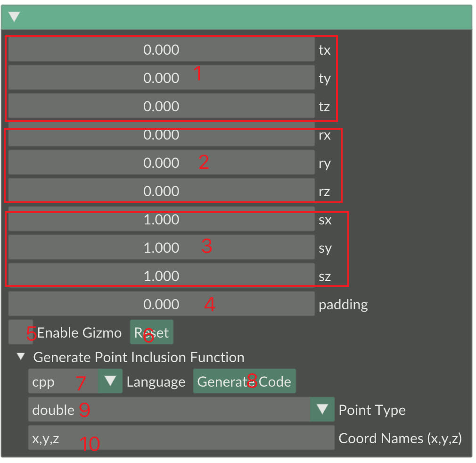The width and height of the screenshot is (476, 463).
Task: Click the green arrow beside the cpp selector
Action: [109, 382]
